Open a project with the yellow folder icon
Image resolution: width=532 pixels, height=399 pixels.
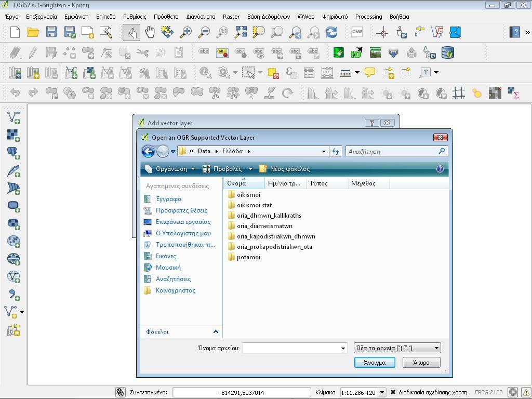(33, 32)
